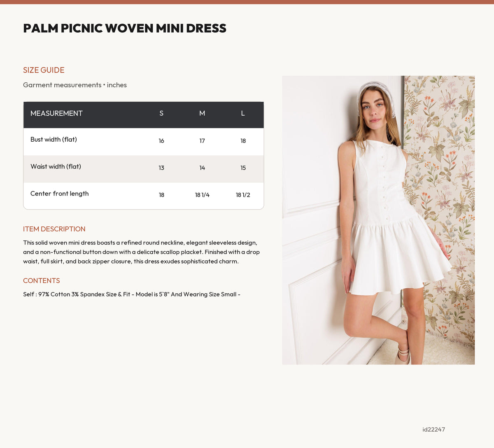Click the MEASUREMENT column header

click(x=56, y=113)
